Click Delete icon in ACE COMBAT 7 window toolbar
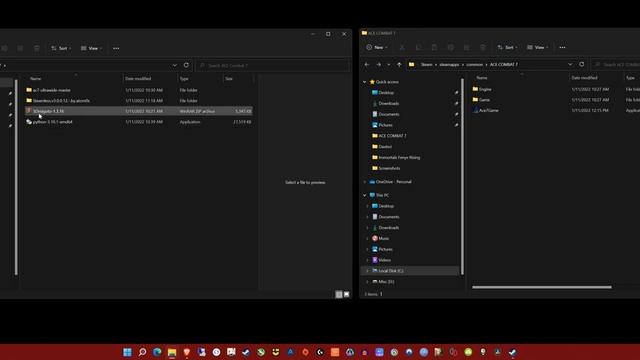This screenshot has width=640, height=360. pyautogui.click(x=482, y=47)
